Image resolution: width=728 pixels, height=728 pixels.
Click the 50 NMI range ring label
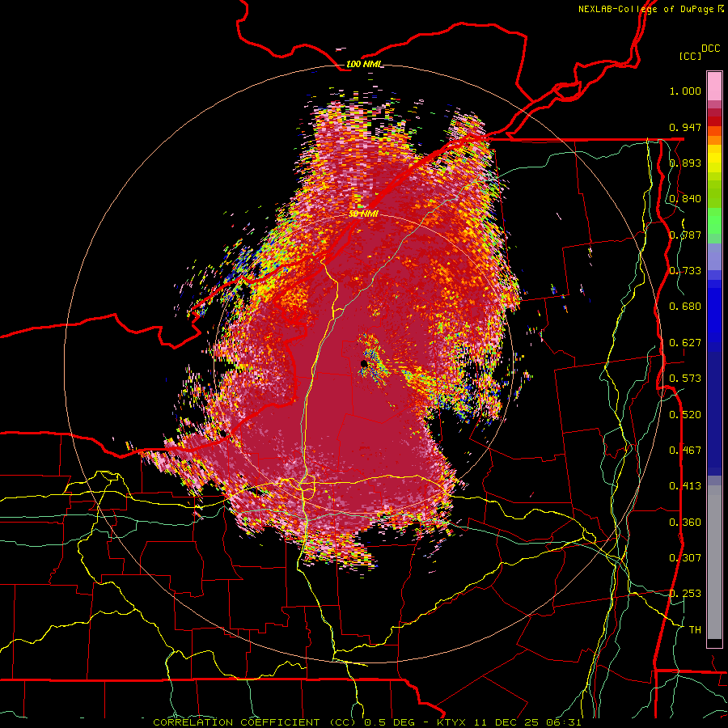pyautogui.click(x=363, y=214)
